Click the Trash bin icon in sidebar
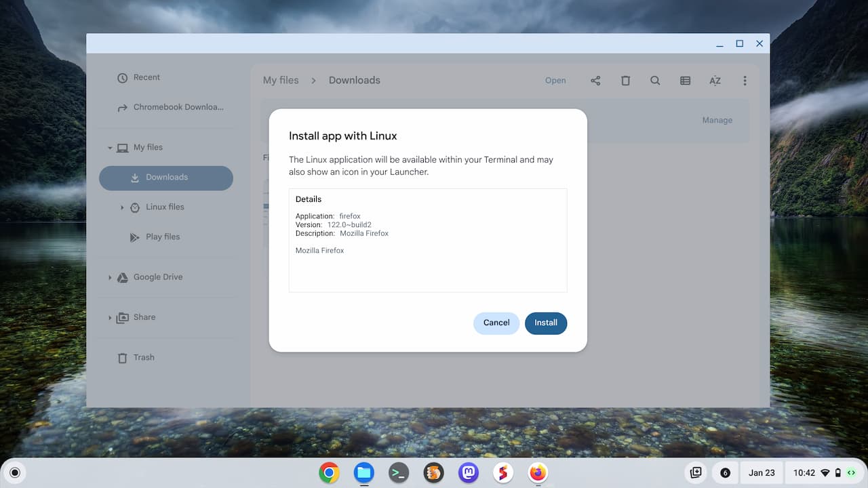 click(x=122, y=358)
